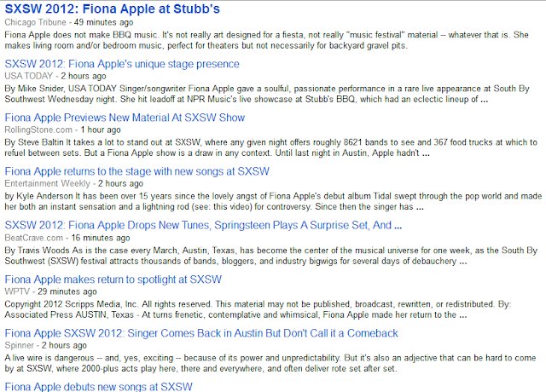This screenshot has width=546, height=392.
Task: Open 'Fiona Apple returns to the stage' article
Action: 136,171
